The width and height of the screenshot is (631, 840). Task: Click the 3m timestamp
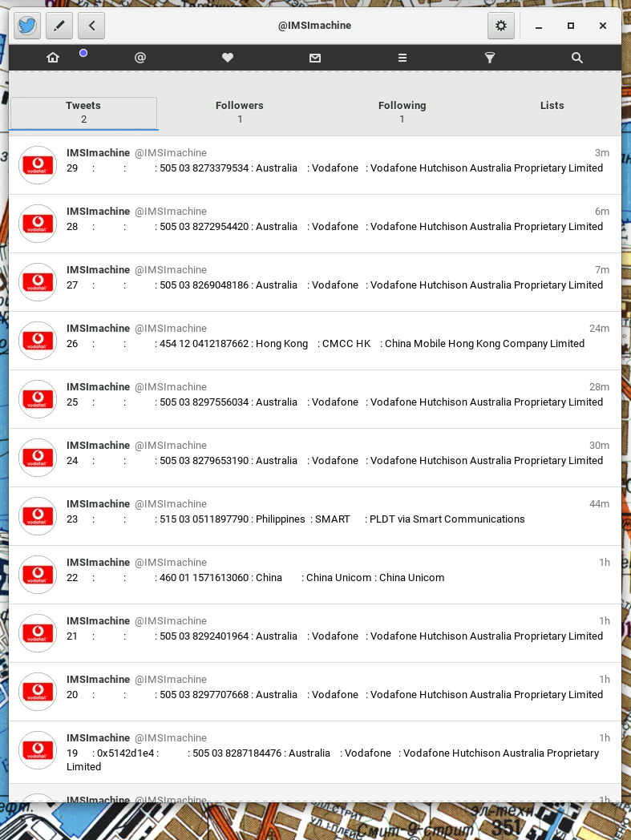pyautogui.click(x=602, y=152)
